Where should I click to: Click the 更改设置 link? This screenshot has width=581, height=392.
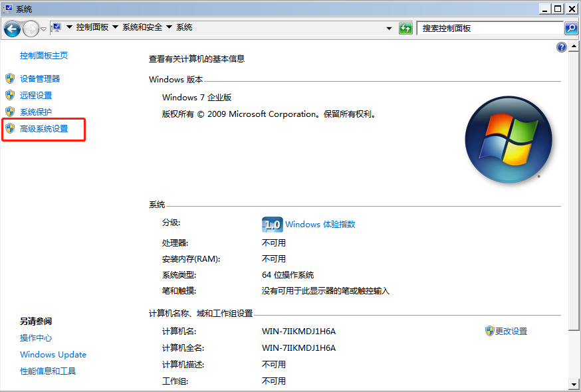511,330
